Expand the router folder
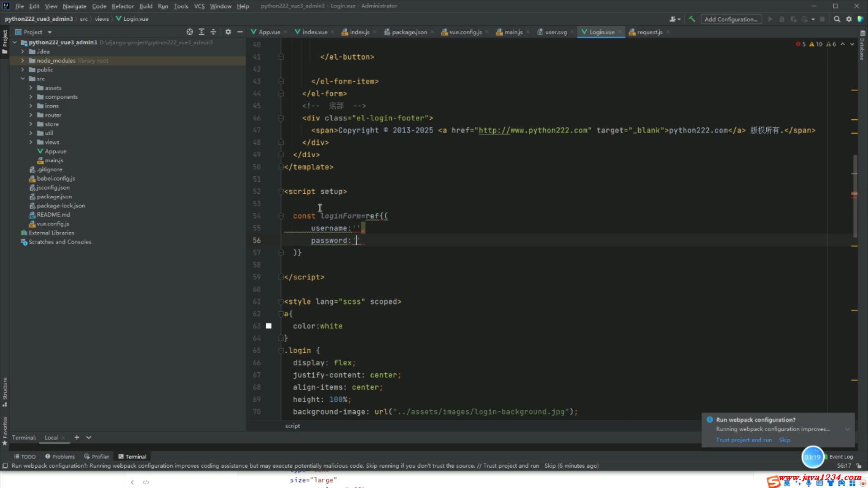 pyautogui.click(x=31, y=115)
